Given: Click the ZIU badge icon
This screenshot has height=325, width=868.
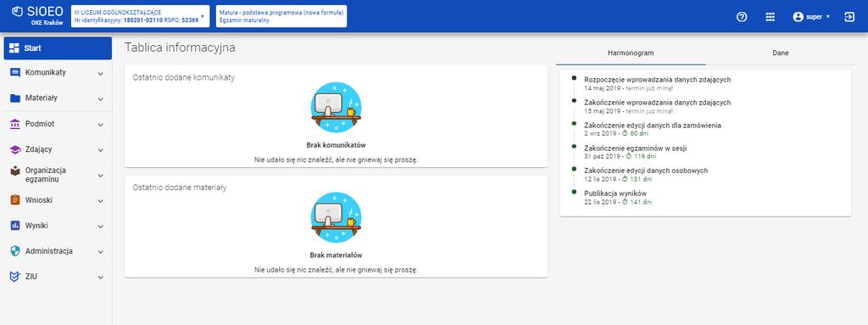Looking at the screenshot, I should click(x=15, y=277).
